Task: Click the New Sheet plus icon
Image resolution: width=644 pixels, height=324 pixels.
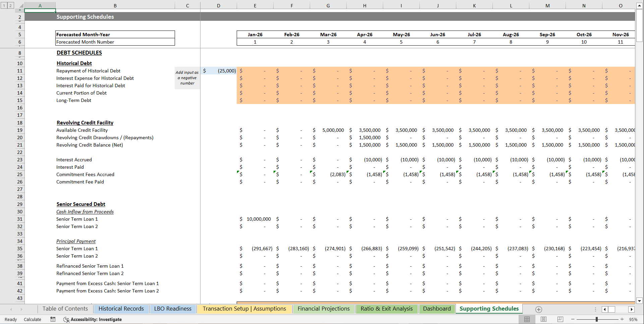Action: [x=539, y=309]
